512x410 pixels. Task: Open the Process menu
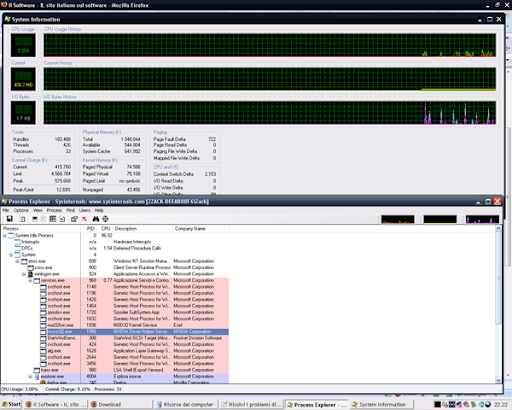click(x=54, y=210)
